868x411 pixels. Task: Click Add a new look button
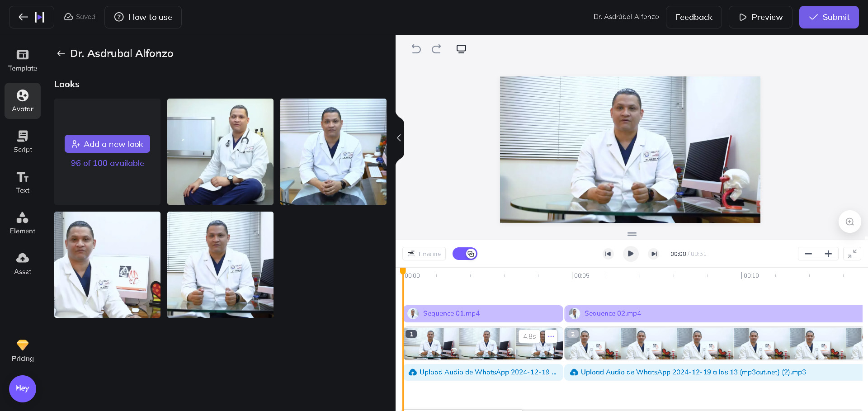107,144
